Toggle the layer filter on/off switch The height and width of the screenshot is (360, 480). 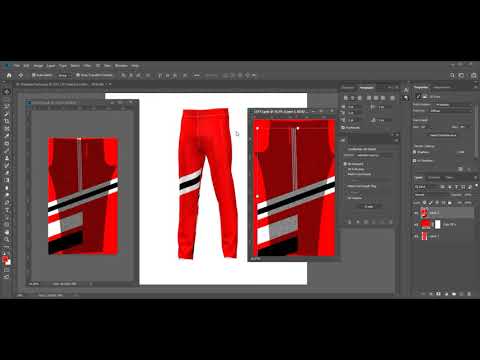click(x=476, y=186)
